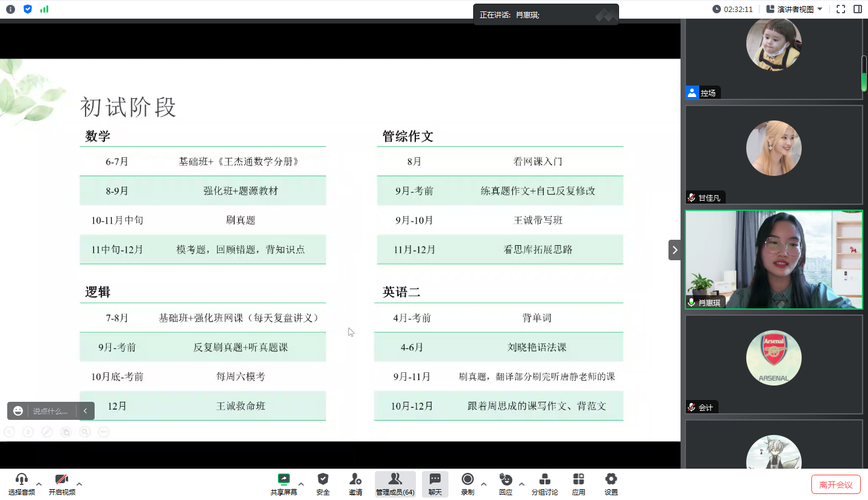This screenshot has width=868, height=500.
Task: Open the 管理成员(64) members panel
Action: pyautogui.click(x=395, y=484)
